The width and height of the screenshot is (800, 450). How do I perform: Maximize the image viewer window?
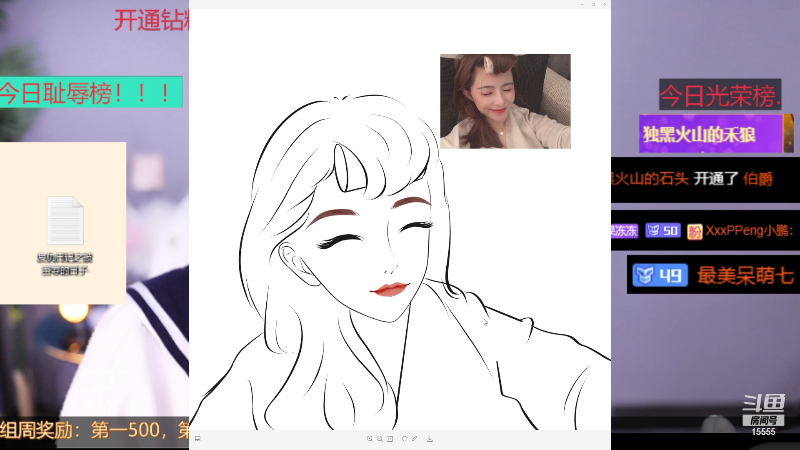coord(593,4)
